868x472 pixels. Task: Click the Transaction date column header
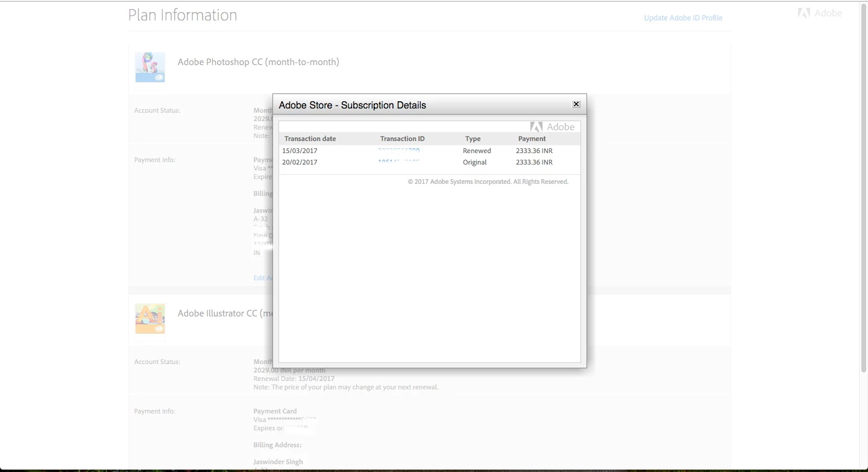(310, 139)
